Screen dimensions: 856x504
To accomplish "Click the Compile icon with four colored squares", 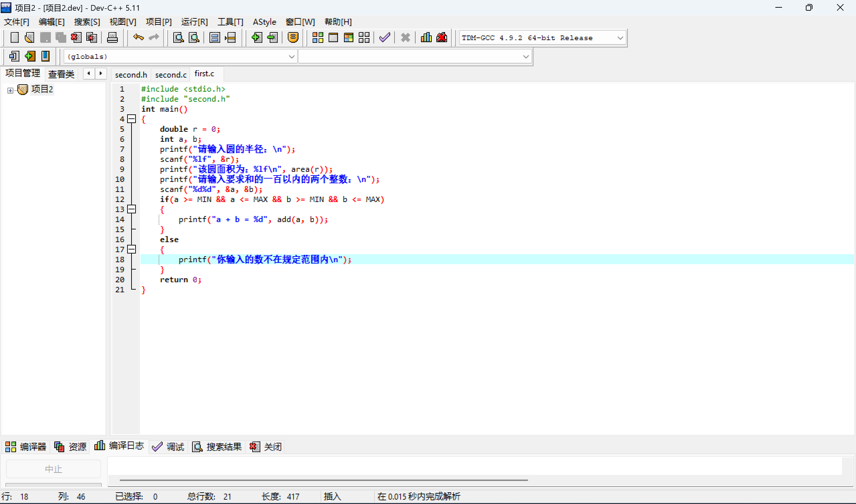I will [317, 37].
